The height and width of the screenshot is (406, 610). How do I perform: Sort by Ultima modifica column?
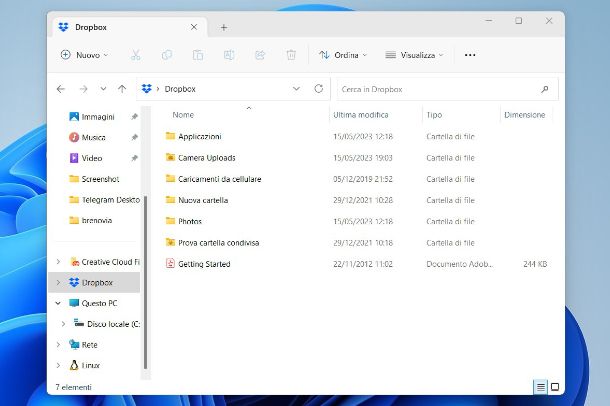361,115
